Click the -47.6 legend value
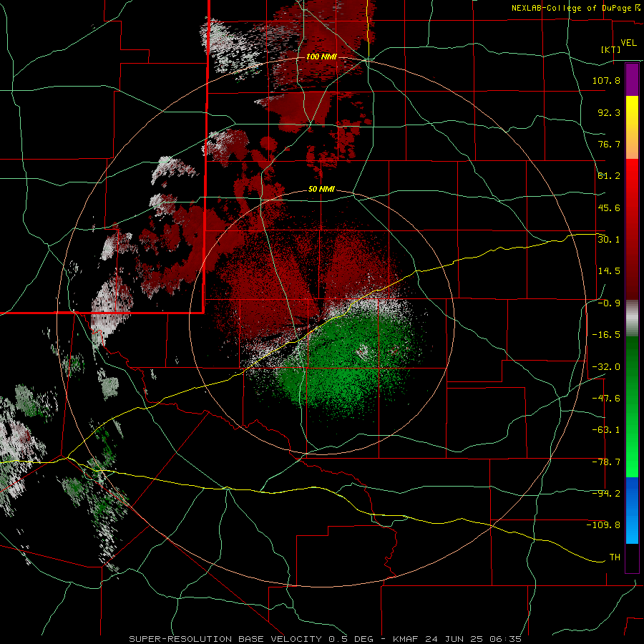This screenshot has height=644, width=644. 606,399
